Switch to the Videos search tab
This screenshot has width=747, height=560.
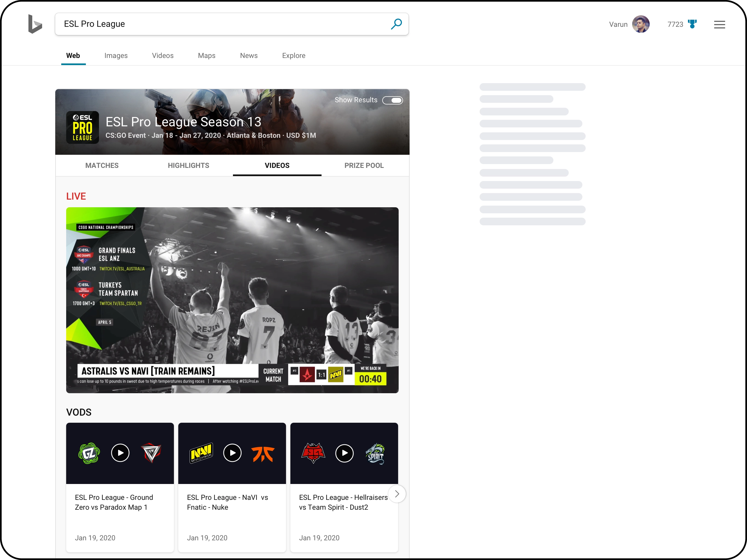163,56
